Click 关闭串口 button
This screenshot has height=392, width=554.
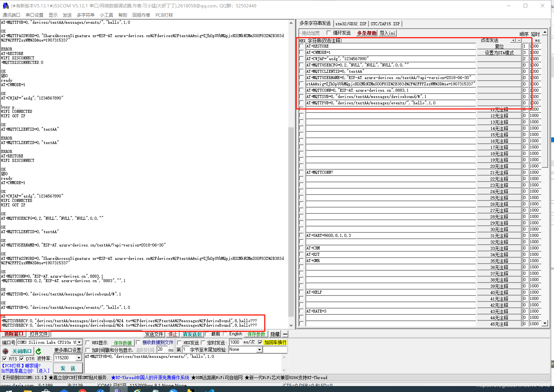[22, 351]
